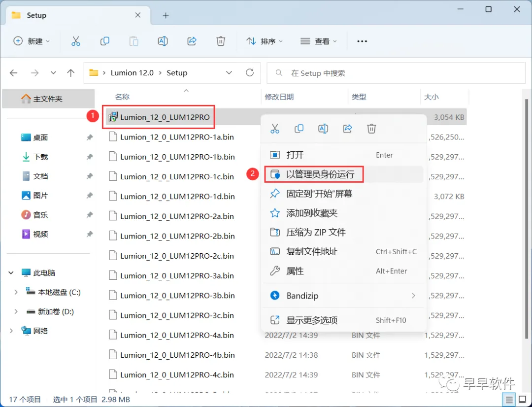The width and height of the screenshot is (532, 407).
Task: Click the Share icon in the context menu
Action: pos(347,129)
